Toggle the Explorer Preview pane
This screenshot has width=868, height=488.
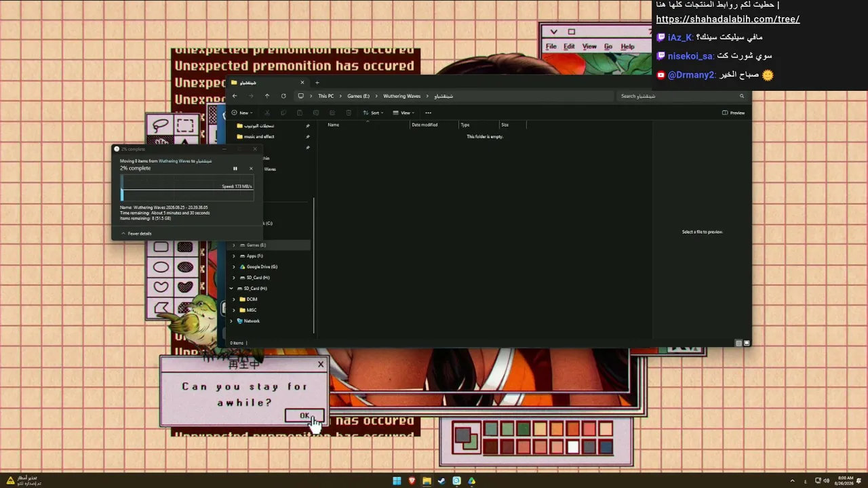(734, 113)
